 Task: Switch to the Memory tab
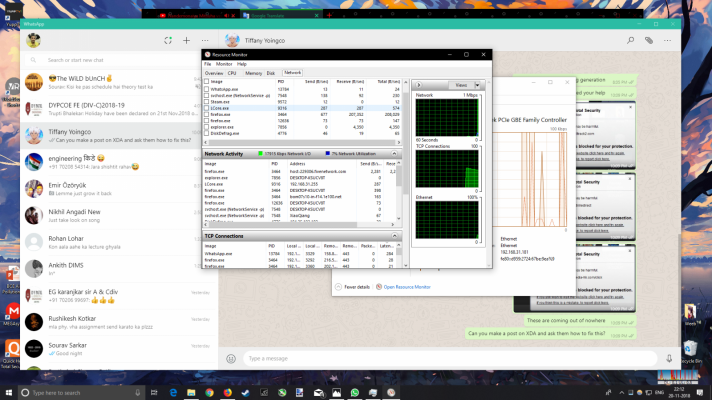pos(253,73)
